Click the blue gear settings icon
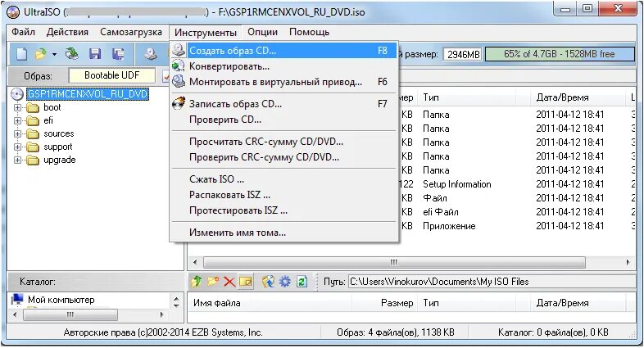 [284, 282]
